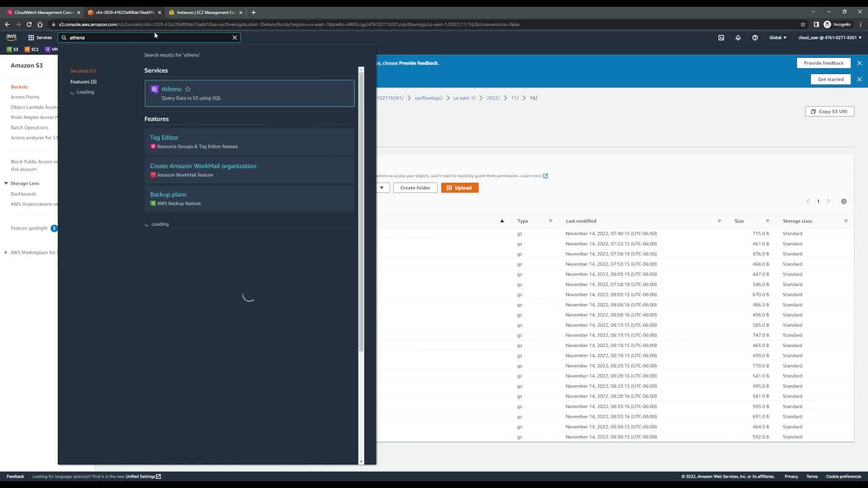Open the AWS CloudShell icon

(x=721, y=38)
